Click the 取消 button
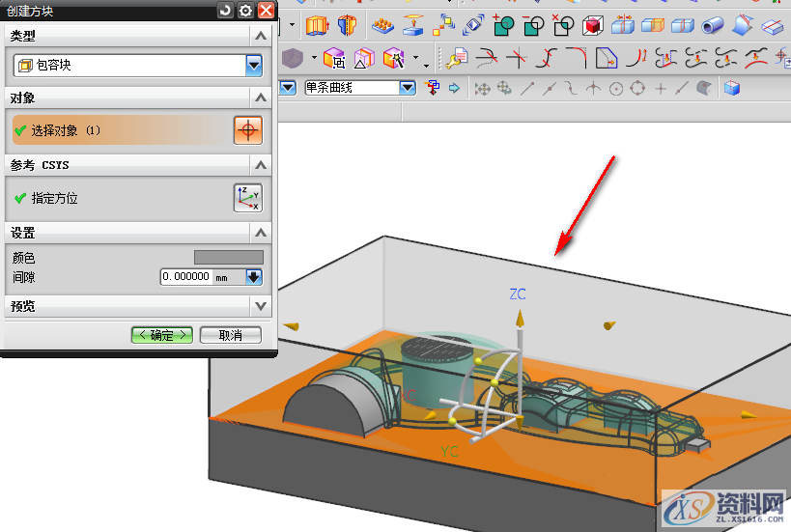Screen dimensions: 791x532 click(230, 335)
